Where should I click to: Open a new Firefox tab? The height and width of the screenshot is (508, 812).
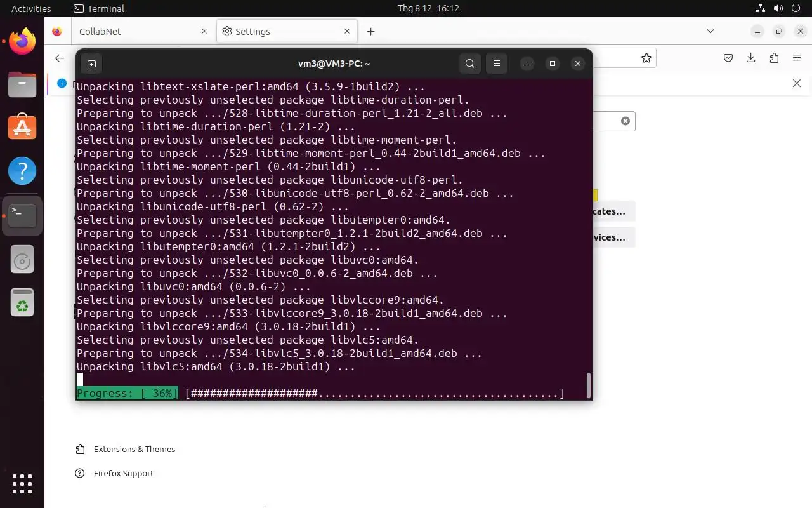coord(371,31)
